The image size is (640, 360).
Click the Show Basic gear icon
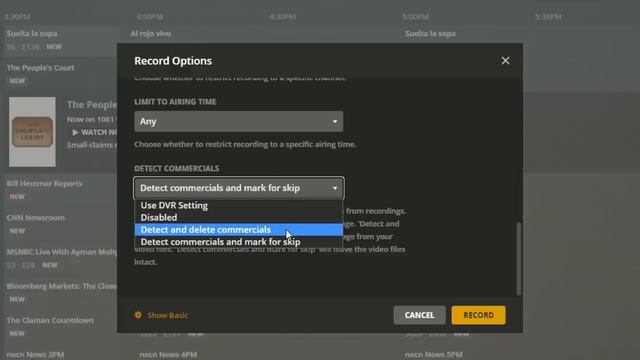pos(138,315)
